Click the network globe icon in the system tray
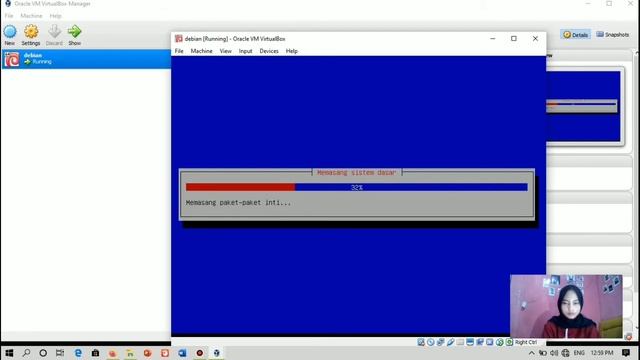 [565, 353]
